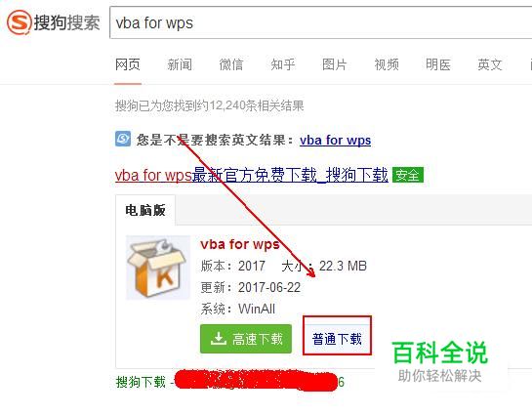Click the vba for wps package box icon

(x=157, y=268)
